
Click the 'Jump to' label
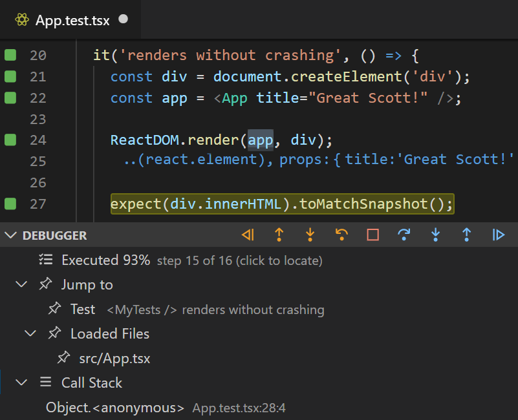87,285
